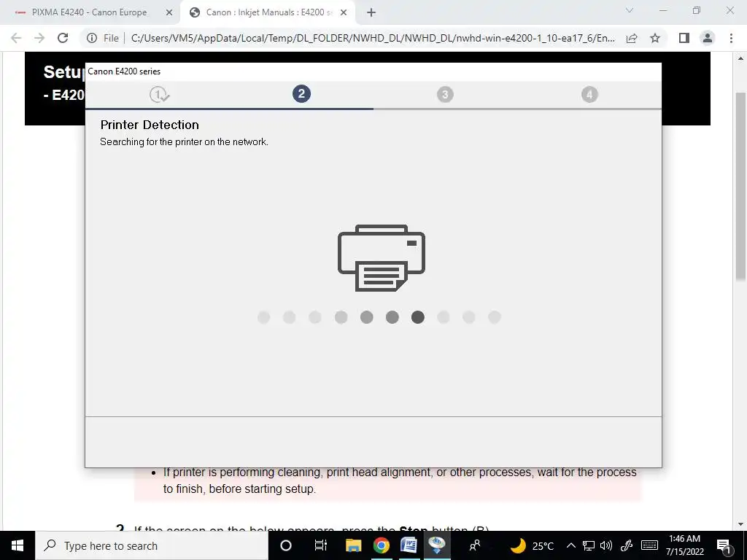Close the PIXMA E4240 tab

point(169,12)
